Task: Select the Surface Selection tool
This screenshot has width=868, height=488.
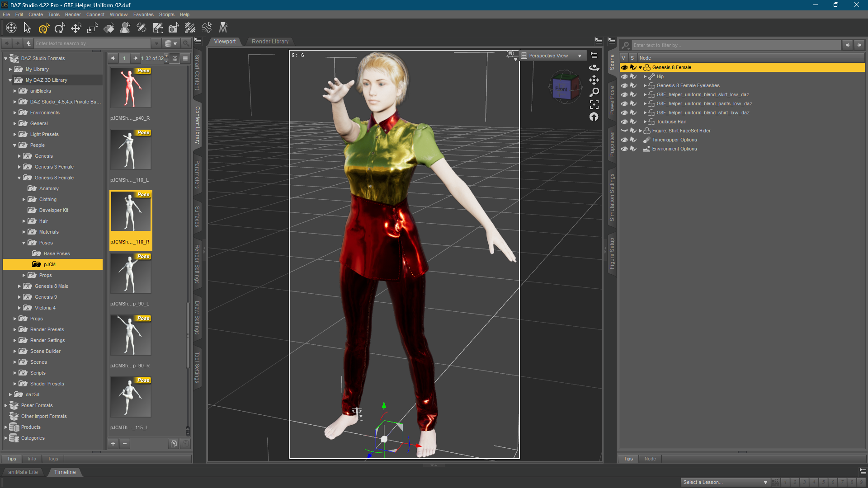Action: click(x=109, y=28)
